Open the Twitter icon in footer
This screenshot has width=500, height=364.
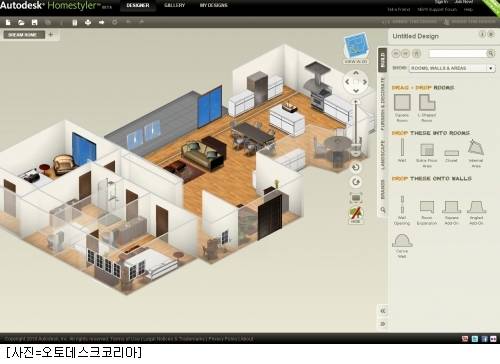click(475, 339)
